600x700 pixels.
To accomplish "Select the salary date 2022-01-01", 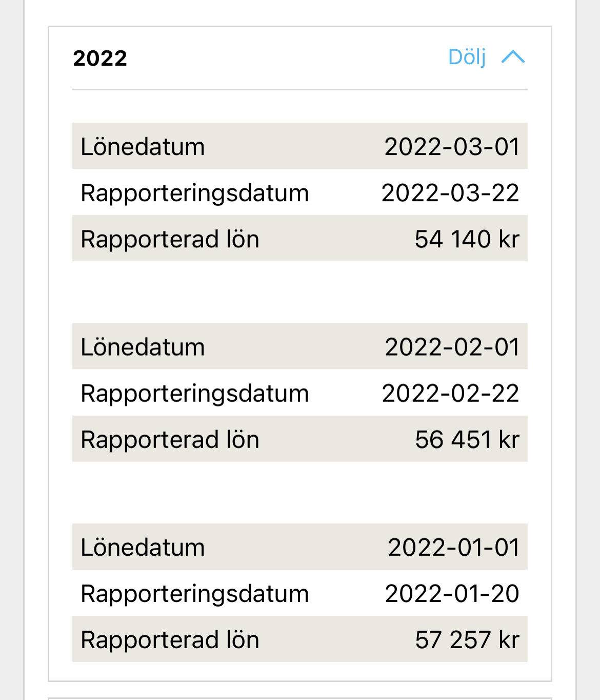I will point(453,547).
